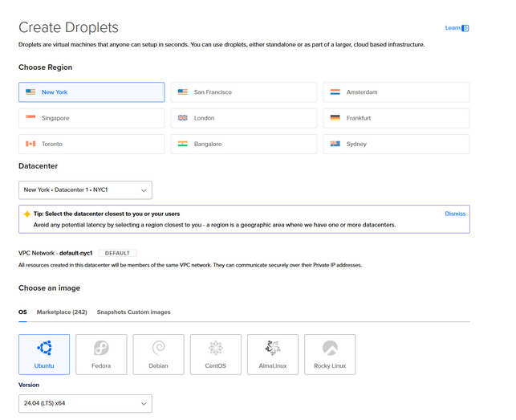516x420 pixels.
Task: Choose the Bangalore region card
Action: click(x=244, y=144)
